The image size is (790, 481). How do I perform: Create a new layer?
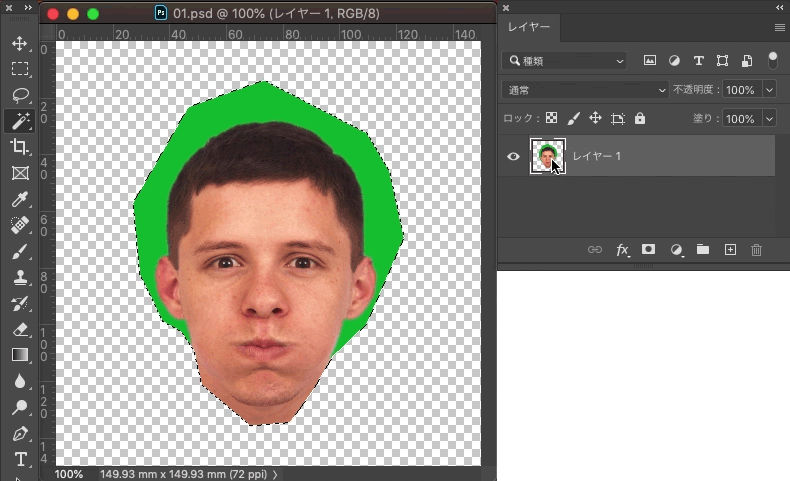(x=730, y=250)
